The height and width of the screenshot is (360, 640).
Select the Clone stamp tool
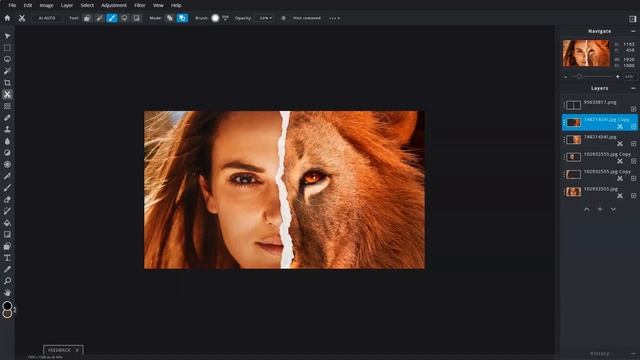point(7,129)
